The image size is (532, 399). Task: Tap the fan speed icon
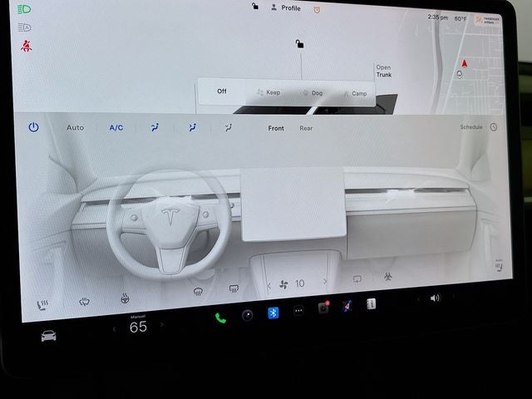point(283,284)
